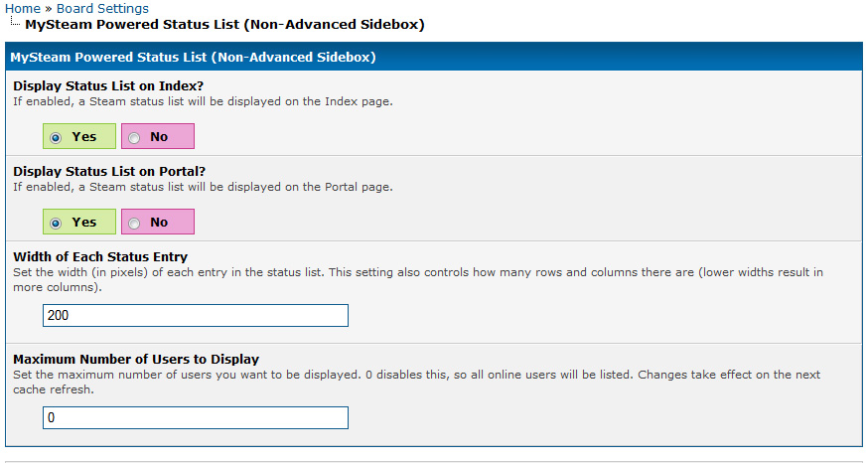Image resolution: width=868 pixels, height=463 pixels.
Task: Go to Board Settings breadcrumb
Action: [x=102, y=9]
